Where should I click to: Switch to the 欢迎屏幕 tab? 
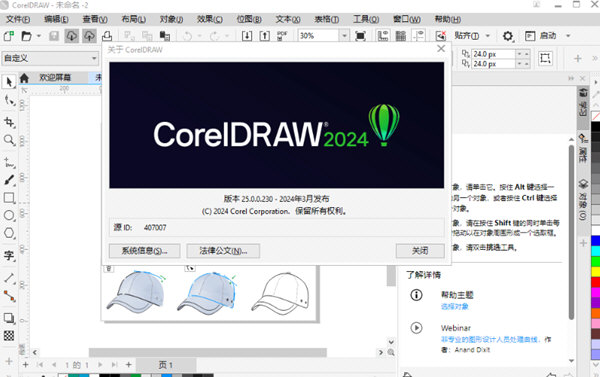pyautogui.click(x=55, y=78)
